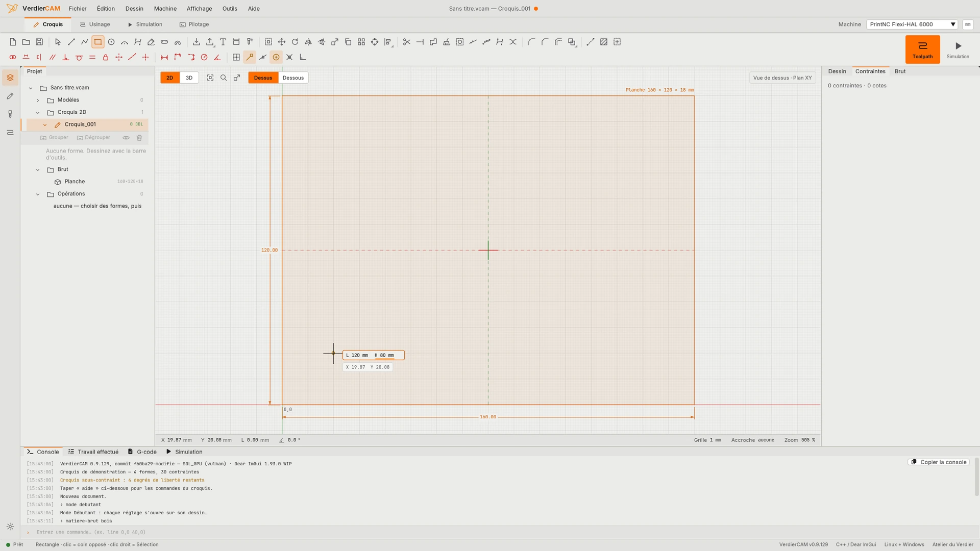Click the hatch fill tool icon
The width and height of the screenshot is (980, 551).
coord(604,42)
